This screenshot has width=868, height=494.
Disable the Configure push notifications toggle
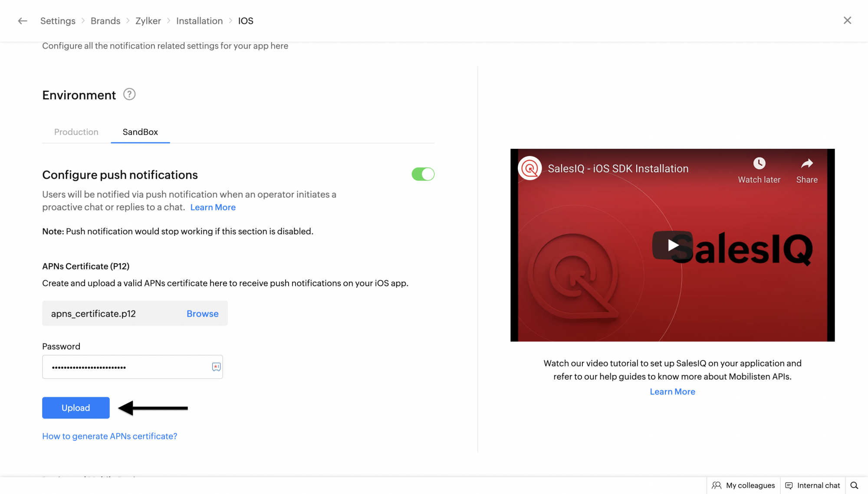(423, 174)
